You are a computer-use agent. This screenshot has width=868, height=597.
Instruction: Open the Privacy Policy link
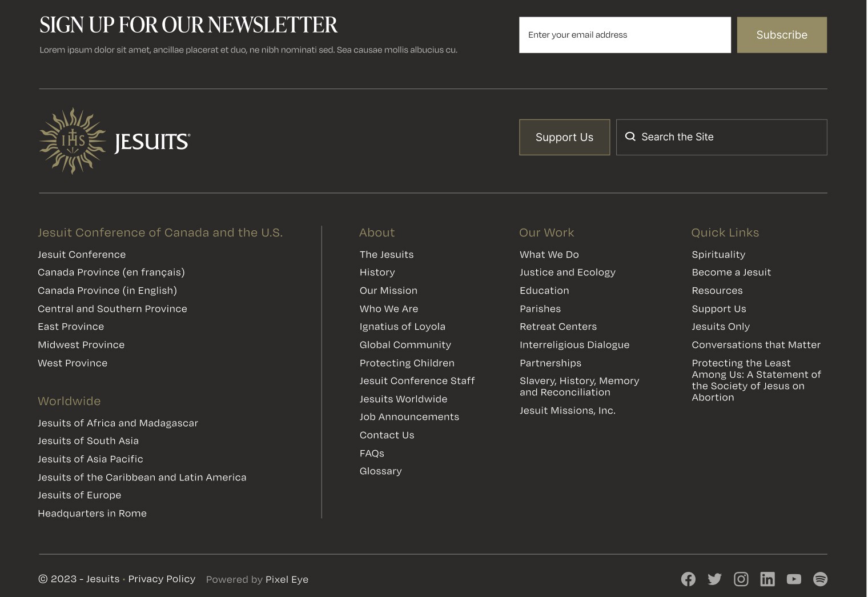coord(162,579)
